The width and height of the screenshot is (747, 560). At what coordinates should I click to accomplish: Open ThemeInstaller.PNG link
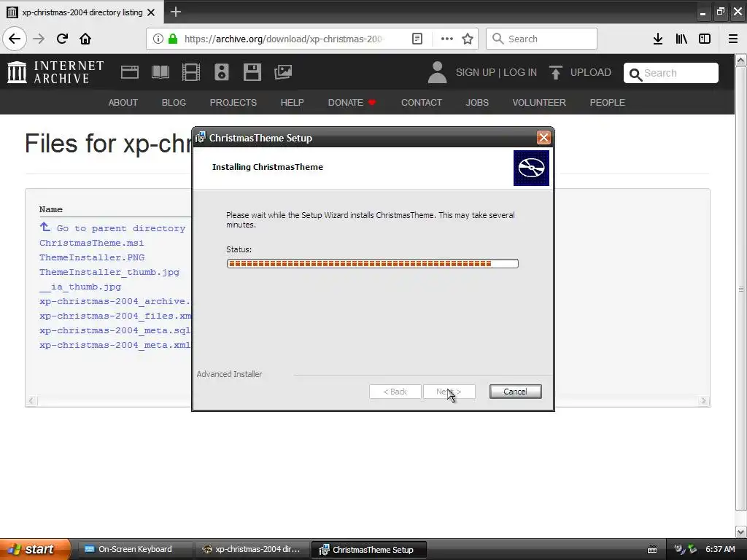pyautogui.click(x=92, y=257)
